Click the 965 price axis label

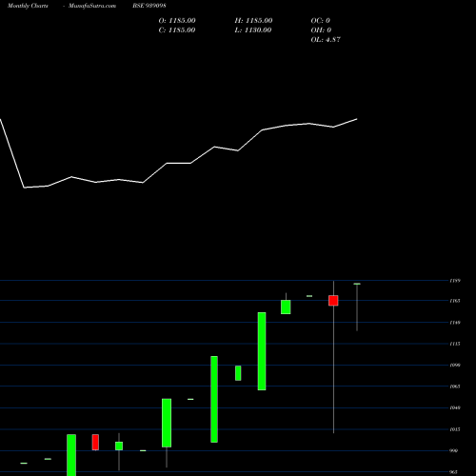pos(454,472)
